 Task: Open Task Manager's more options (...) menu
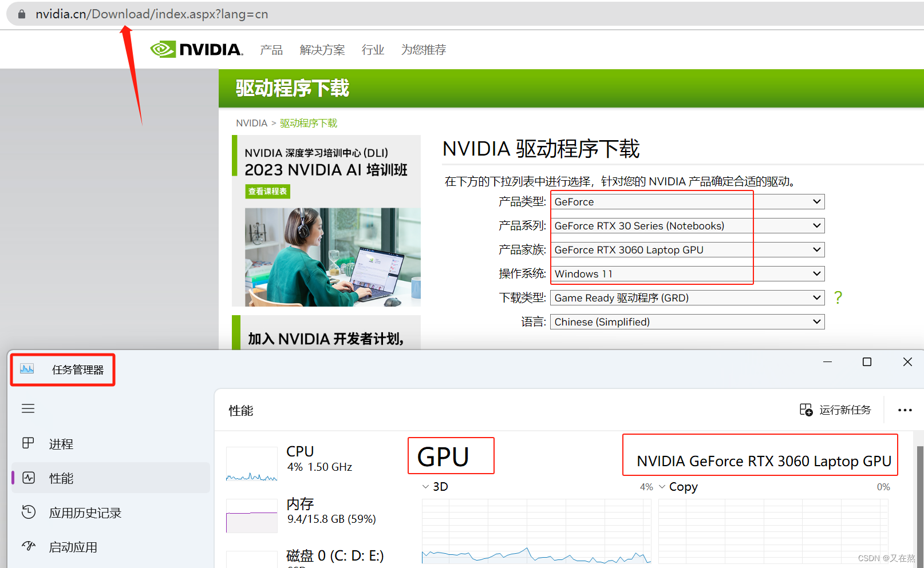tap(905, 410)
